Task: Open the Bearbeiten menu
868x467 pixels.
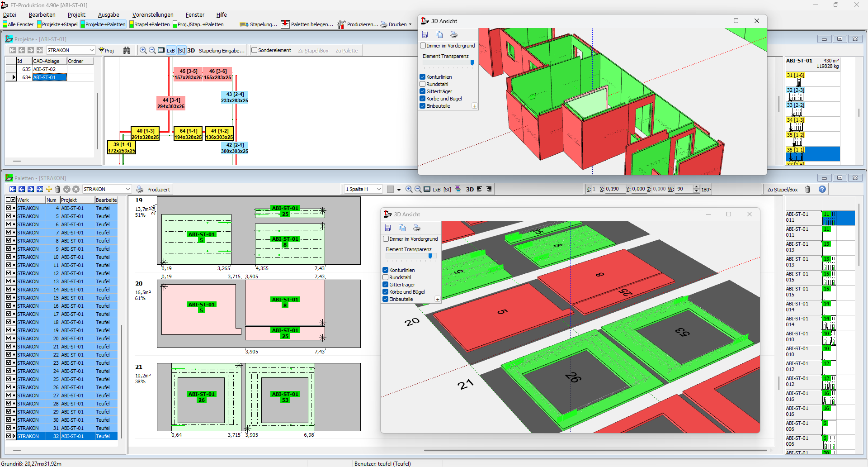Action: click(42, 15)
